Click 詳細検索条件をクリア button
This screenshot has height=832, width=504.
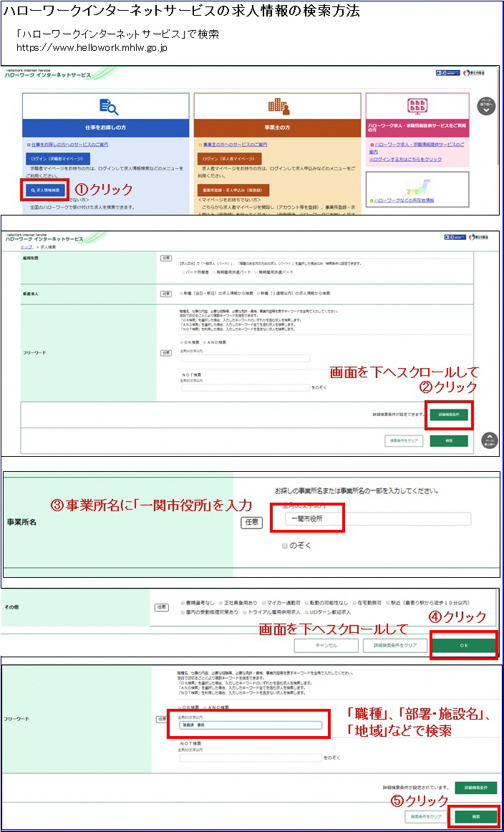(395, 645)
